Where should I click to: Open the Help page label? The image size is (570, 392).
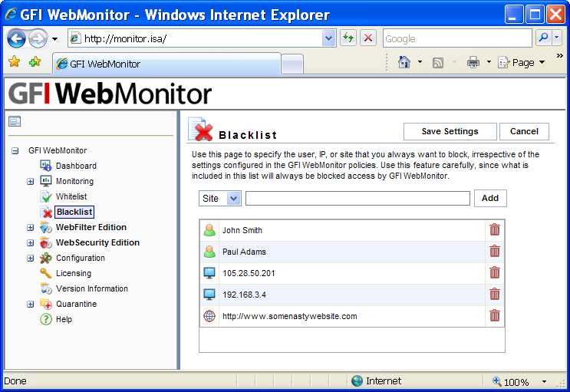pos(64,320)
